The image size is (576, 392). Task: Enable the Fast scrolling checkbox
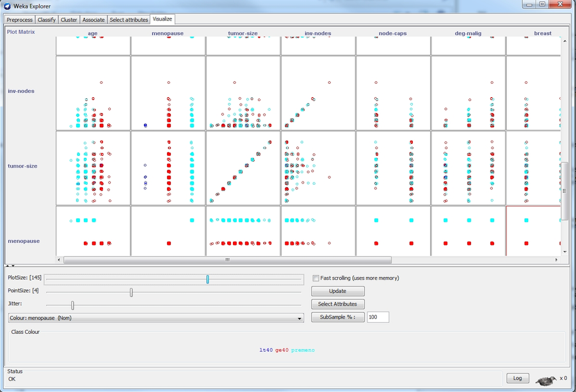coord(316,278)
